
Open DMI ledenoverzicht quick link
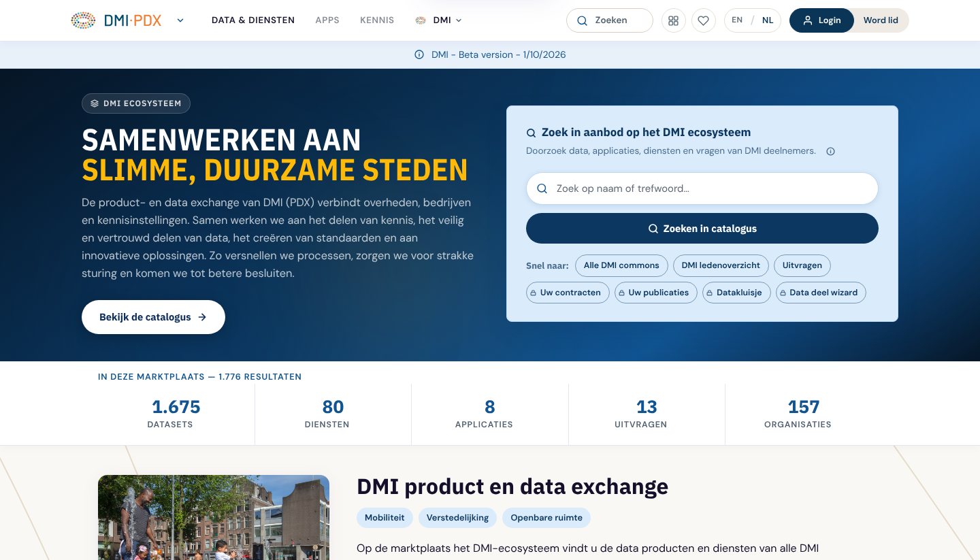pos(721,265)
